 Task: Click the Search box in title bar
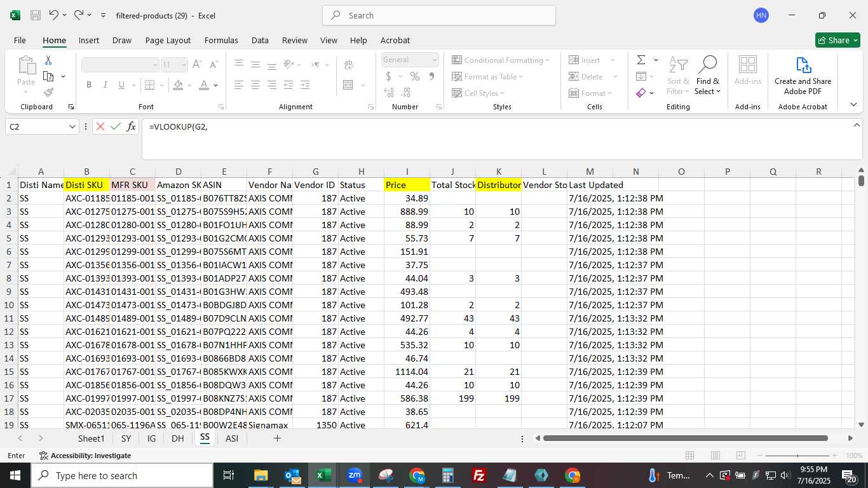point(439,15)
